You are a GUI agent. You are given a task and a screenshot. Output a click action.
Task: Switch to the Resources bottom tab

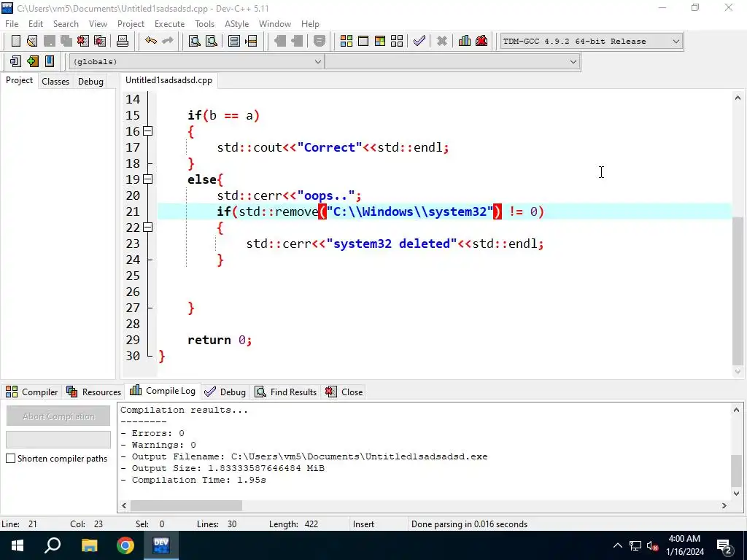coord(94,392)
